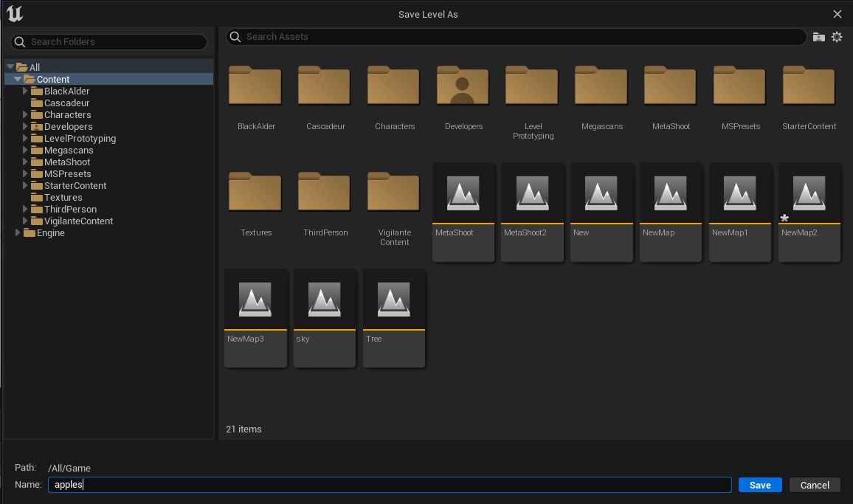Click the Name input field
The image size is (853, 504).
[x=390, y=484]
